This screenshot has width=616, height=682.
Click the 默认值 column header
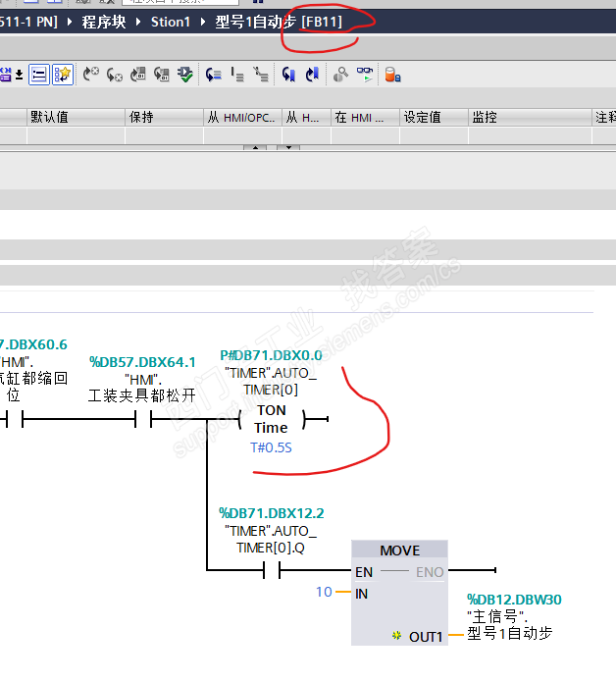[77, 117]
